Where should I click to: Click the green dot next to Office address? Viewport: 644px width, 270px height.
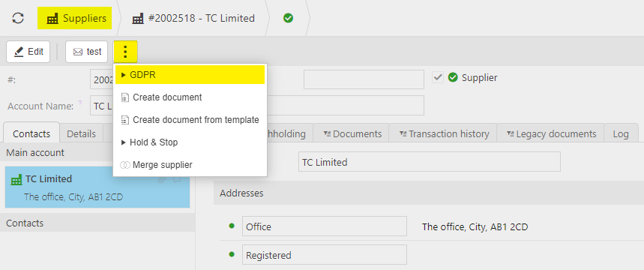point(232,226)
